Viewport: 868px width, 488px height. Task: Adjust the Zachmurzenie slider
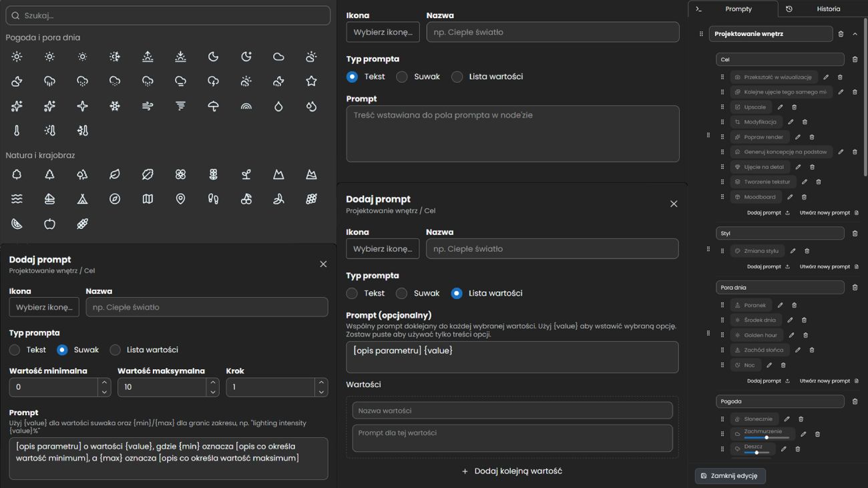[x=767, y=438]
